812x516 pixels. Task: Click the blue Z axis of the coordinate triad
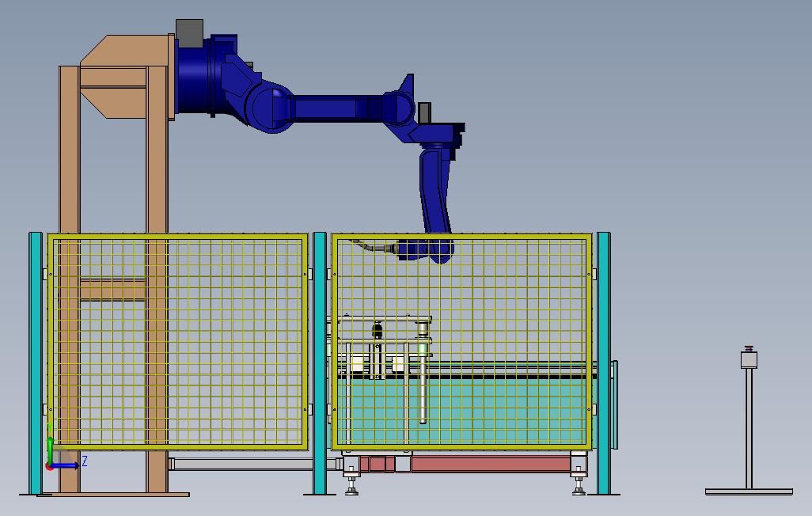[x=65, y=465]
